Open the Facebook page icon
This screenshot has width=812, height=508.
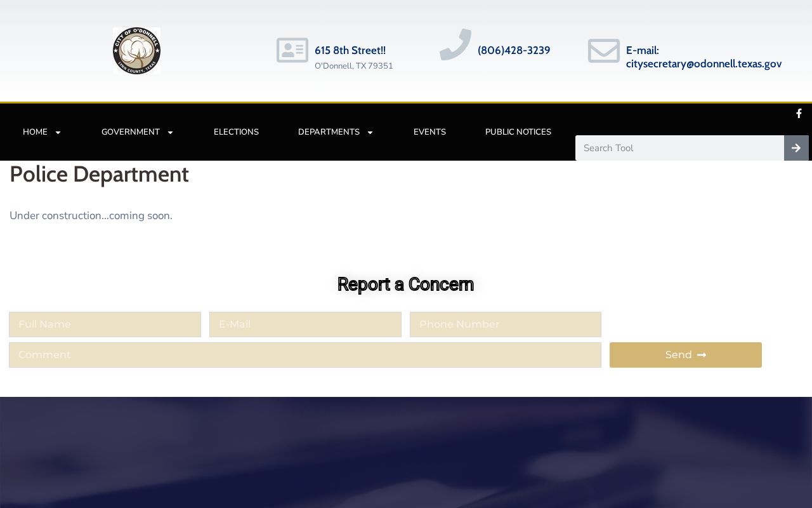pos(799,114)
